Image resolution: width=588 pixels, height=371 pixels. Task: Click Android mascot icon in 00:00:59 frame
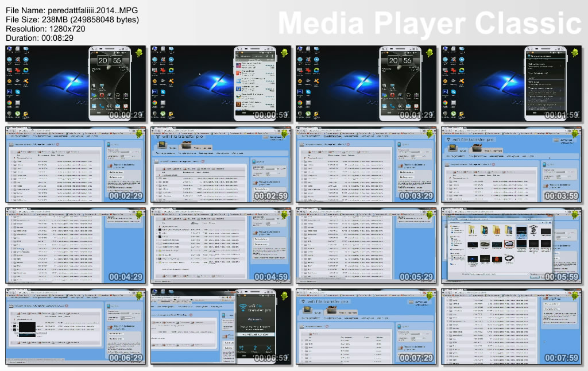[284, 53]
